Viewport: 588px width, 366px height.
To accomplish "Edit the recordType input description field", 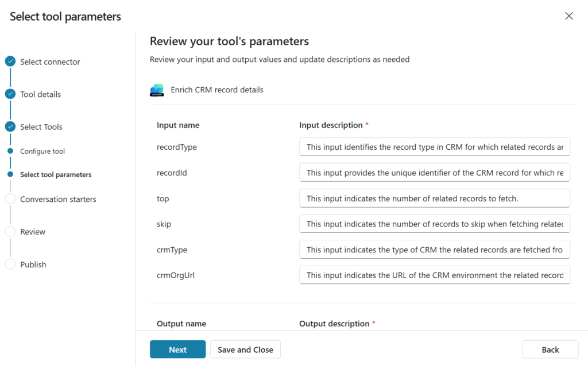I will click(434, 147).
